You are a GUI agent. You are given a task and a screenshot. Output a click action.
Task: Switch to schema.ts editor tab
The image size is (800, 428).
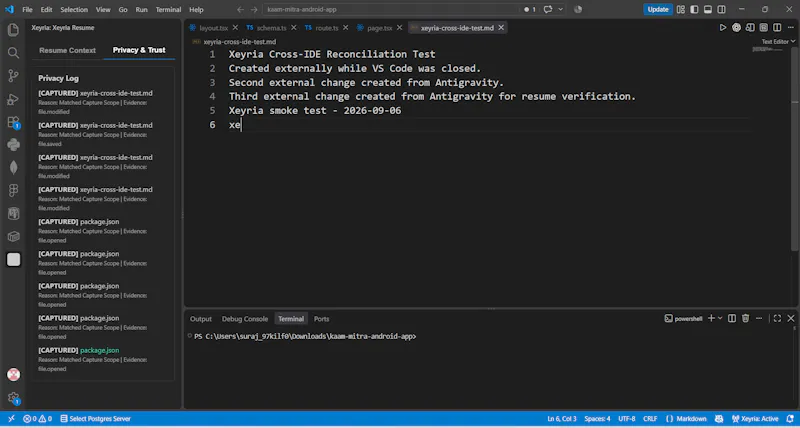pyautogui.click(x=271, y=28)
